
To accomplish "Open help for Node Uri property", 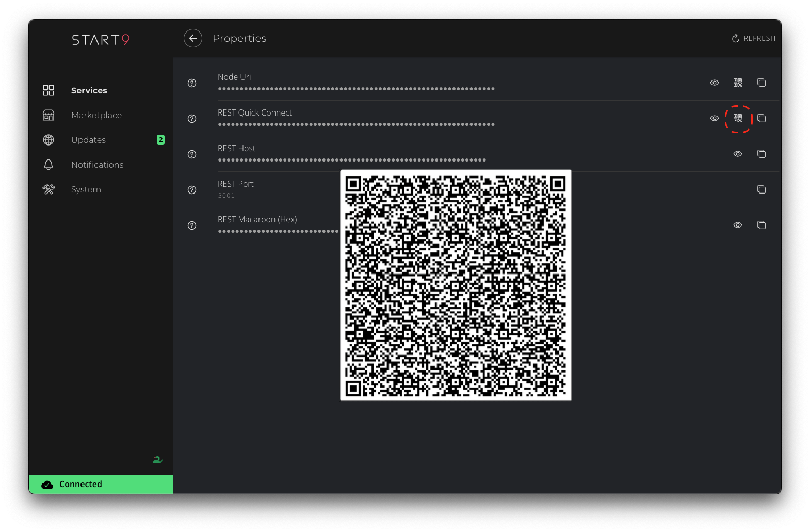I will tap(192, 83).
